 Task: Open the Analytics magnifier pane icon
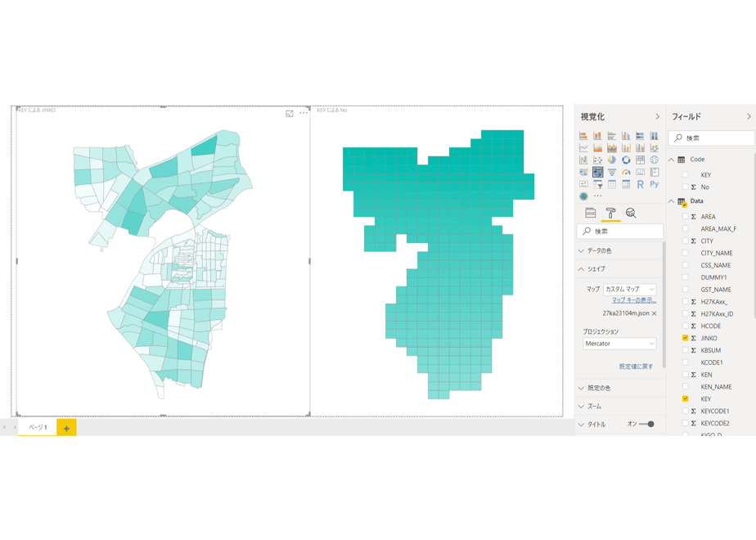631,213
